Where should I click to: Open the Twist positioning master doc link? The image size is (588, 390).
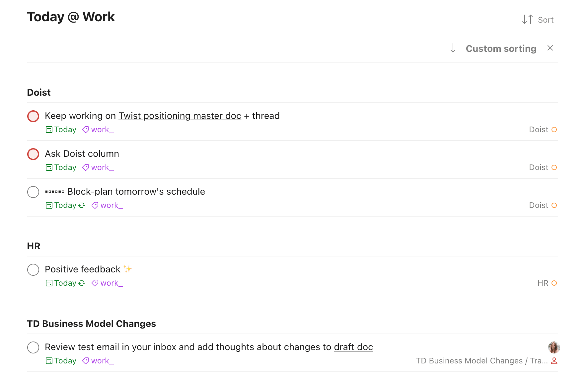(x=180, y=116)
